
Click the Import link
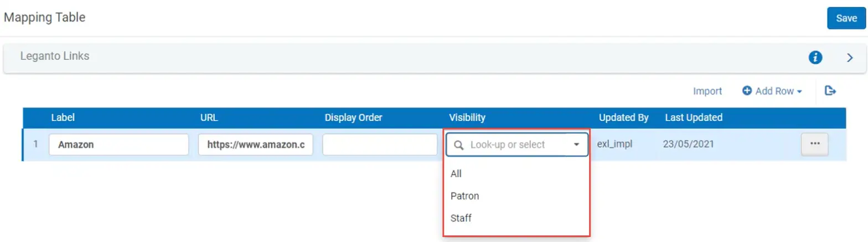pyautogui.click(x=707, y=91)
